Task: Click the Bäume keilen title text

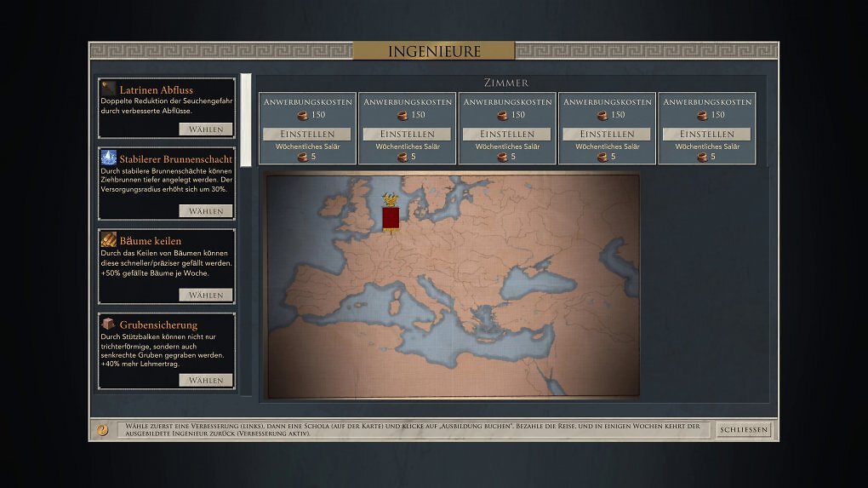Action: (151, 241)
